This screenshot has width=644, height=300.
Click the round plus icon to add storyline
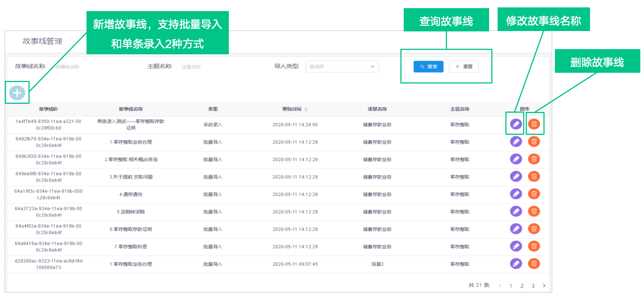pyautogui.click(x=17, y=93)
